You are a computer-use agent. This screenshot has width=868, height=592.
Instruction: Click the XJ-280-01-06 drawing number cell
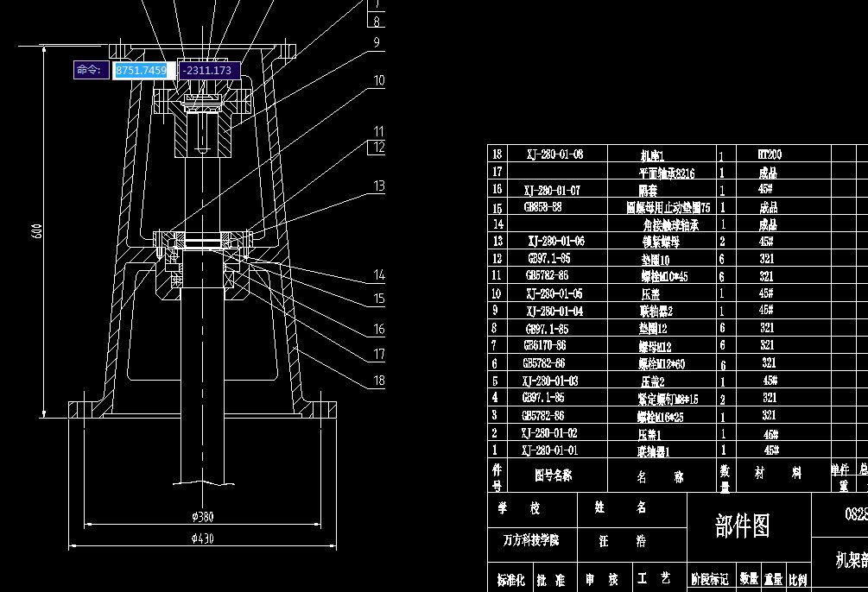pyautogui.click(x=556, y=241)
